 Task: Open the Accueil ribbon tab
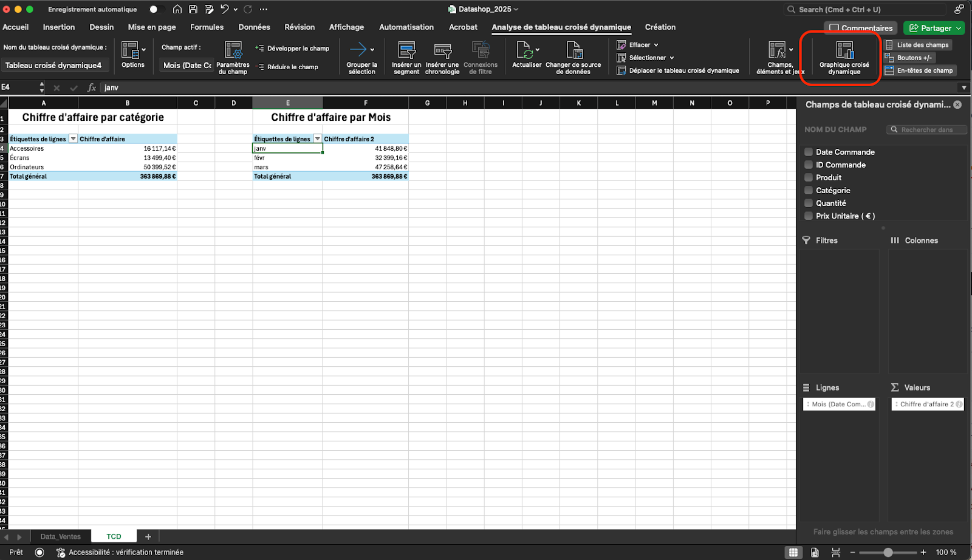[x=16, y=27]
